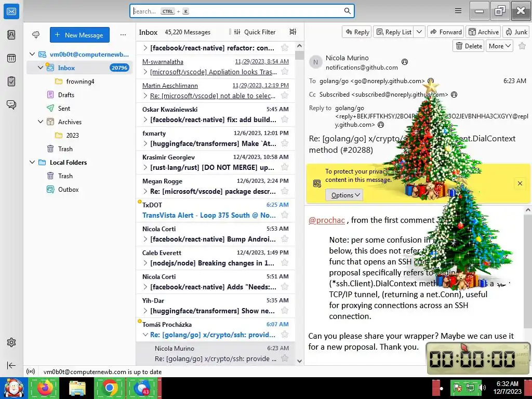Open Thunderbird taskbar icon

click(142, 388)
